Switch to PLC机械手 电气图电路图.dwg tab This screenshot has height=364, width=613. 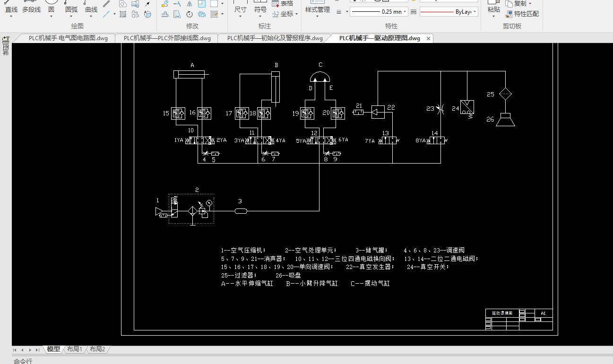[68, 38]
